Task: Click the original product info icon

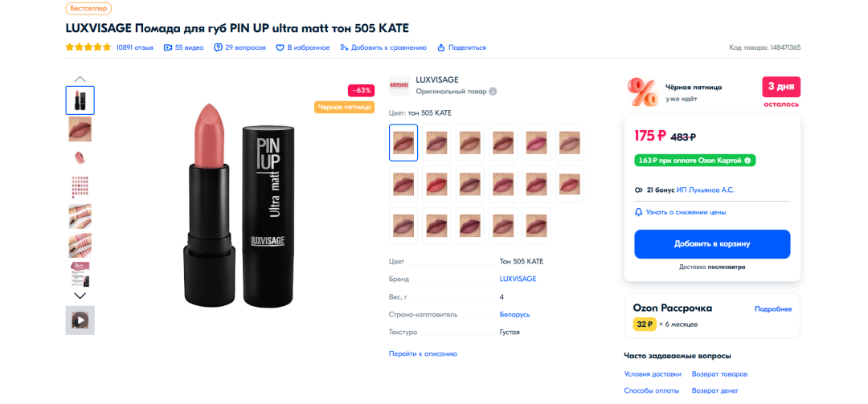Action: pos(493,92)
